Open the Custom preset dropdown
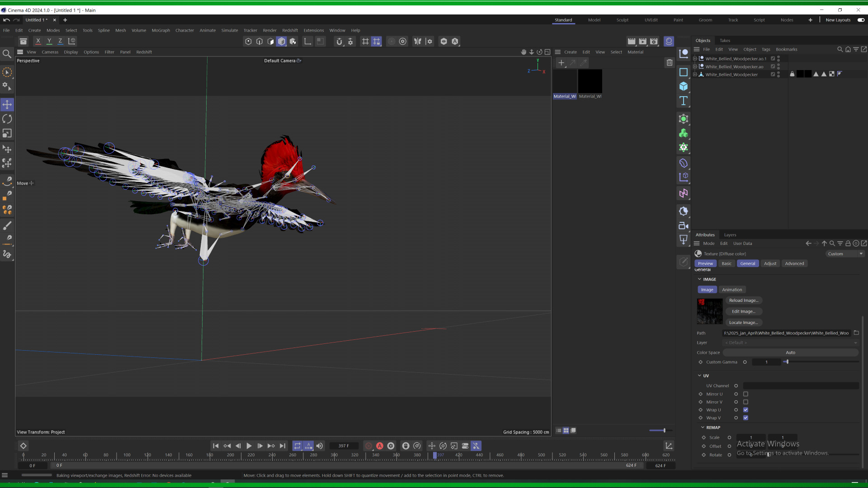This screenshot has width=868, height=488. [x=845, y=254]
